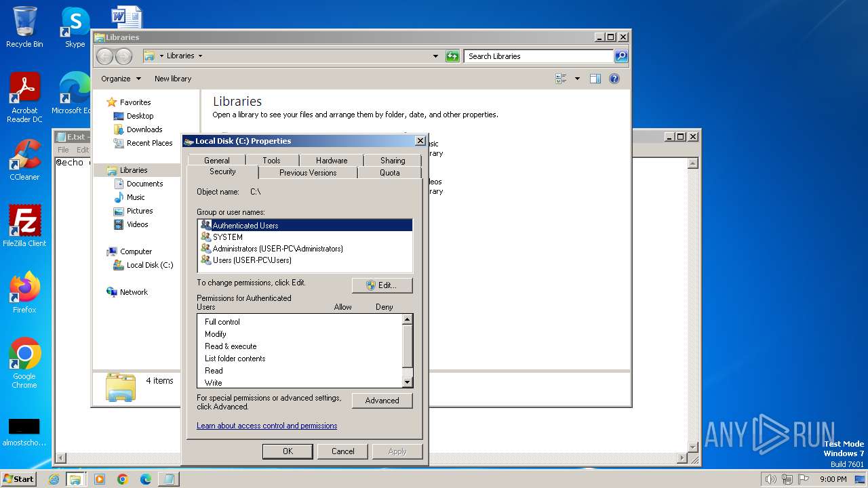Screen dimensions: 868x488
Task: Switch to the General tab
Action: tap(216, 161)
